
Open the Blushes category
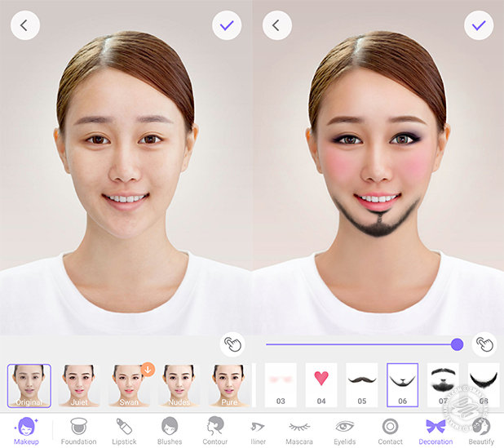click(170, 430)
